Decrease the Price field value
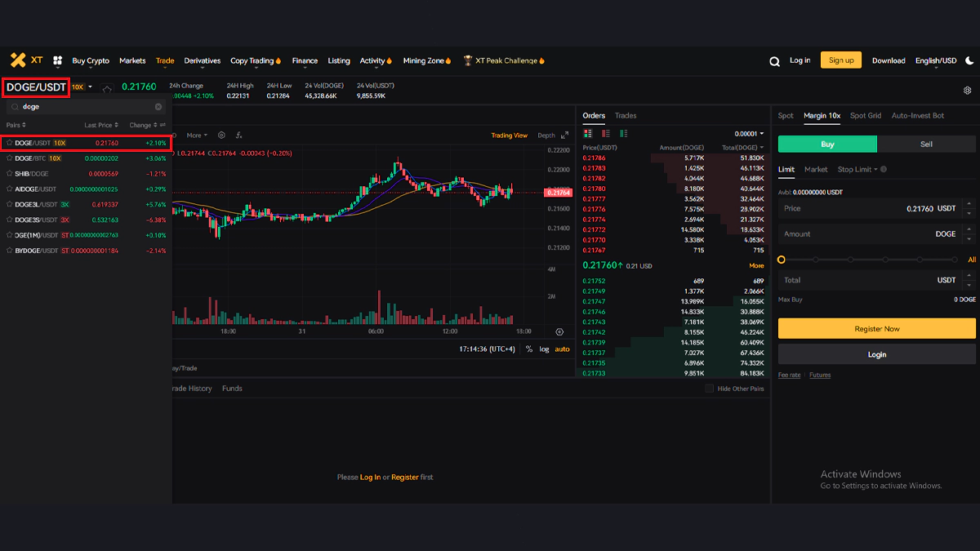 (x=969, y=213)
